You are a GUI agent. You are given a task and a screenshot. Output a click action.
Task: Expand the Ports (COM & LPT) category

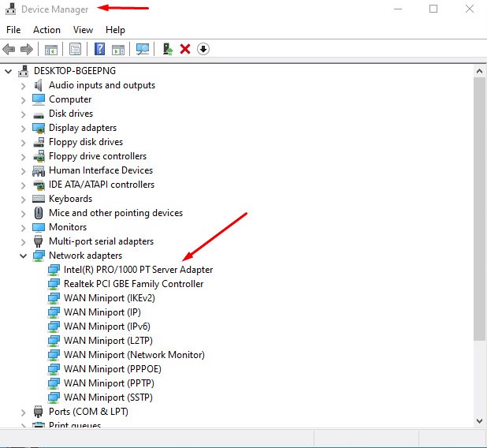pos(24,413)
